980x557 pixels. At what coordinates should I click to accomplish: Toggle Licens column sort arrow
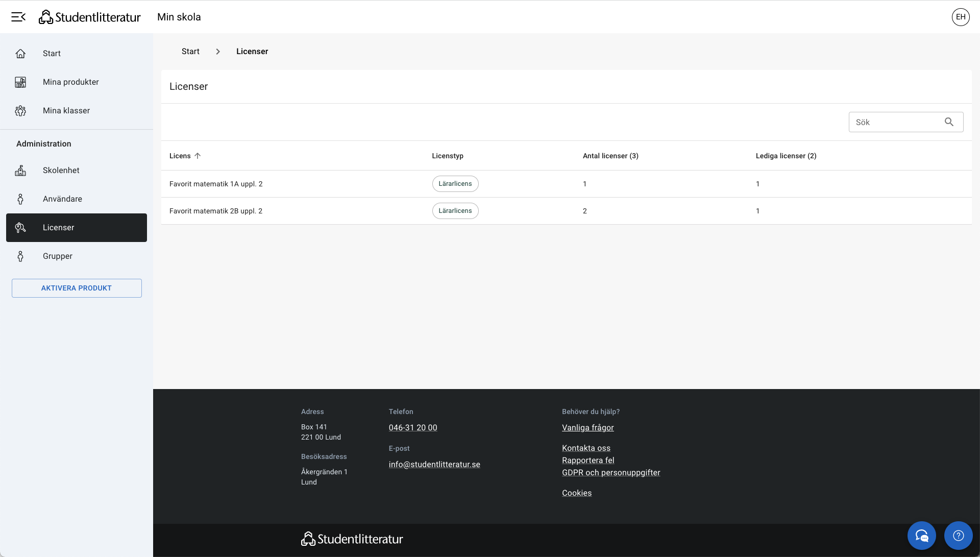pyautogui.click(x=198, y=156)
